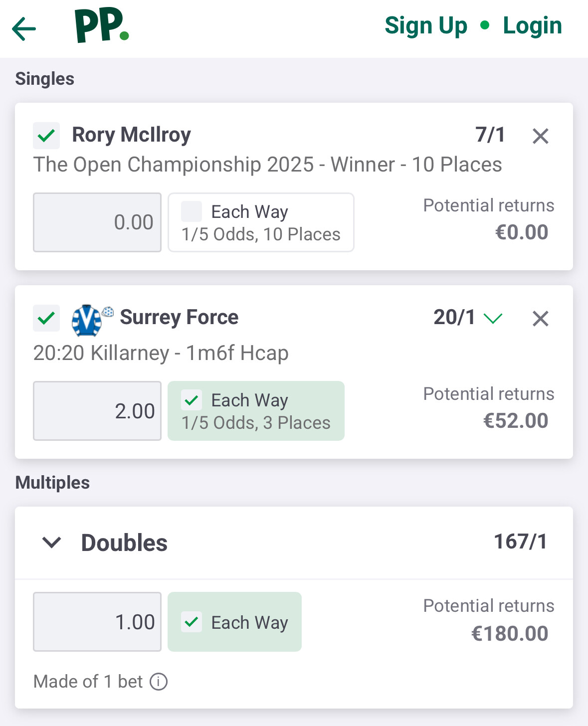This screenshot has width=588, height=726.
Task: Click the Doubles heading label
Action: (124, 543)
